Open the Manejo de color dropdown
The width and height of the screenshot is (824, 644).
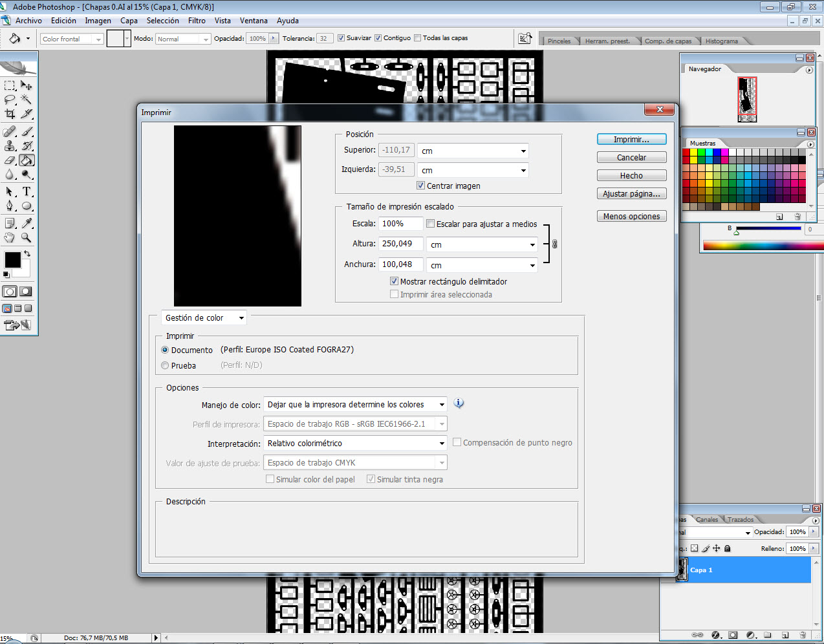[355, 405]
